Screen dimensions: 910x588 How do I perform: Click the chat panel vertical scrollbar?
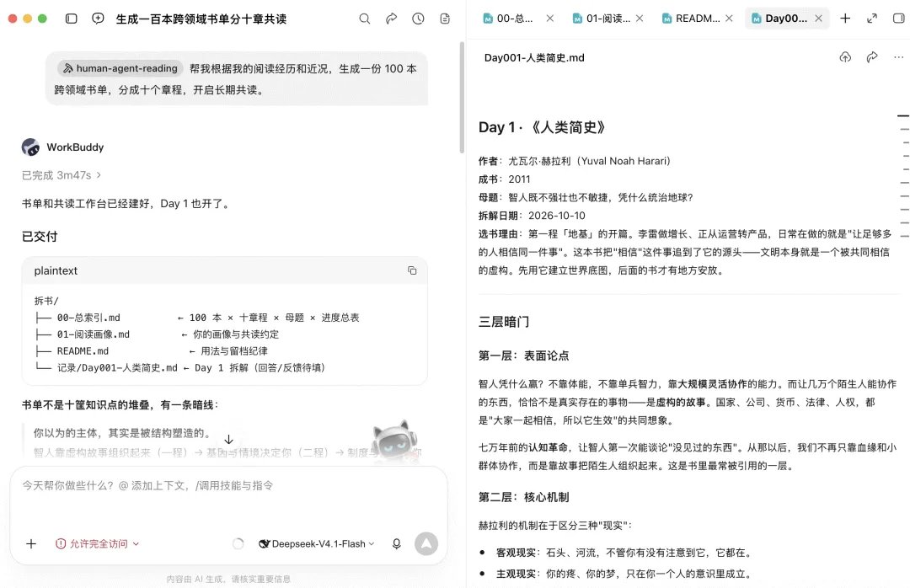[x=462, y=98]
